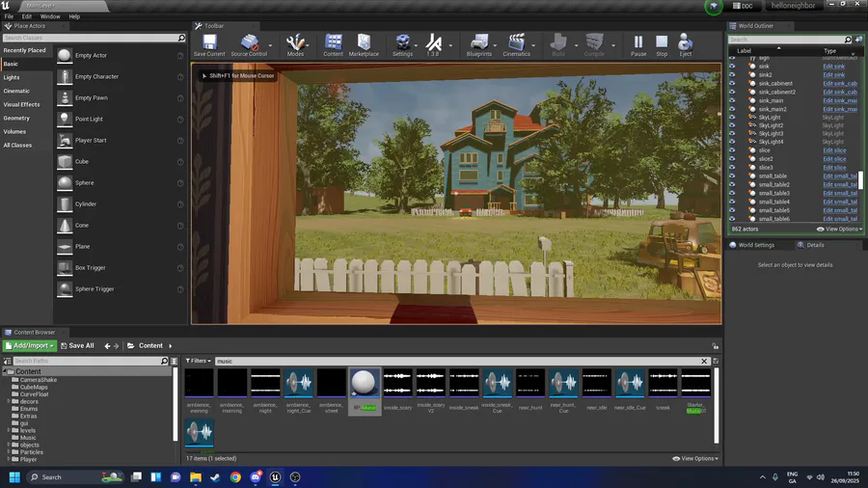Click the Save All button
The width and height of the screenshot is (868, 488).
click(x=77, y=346)
